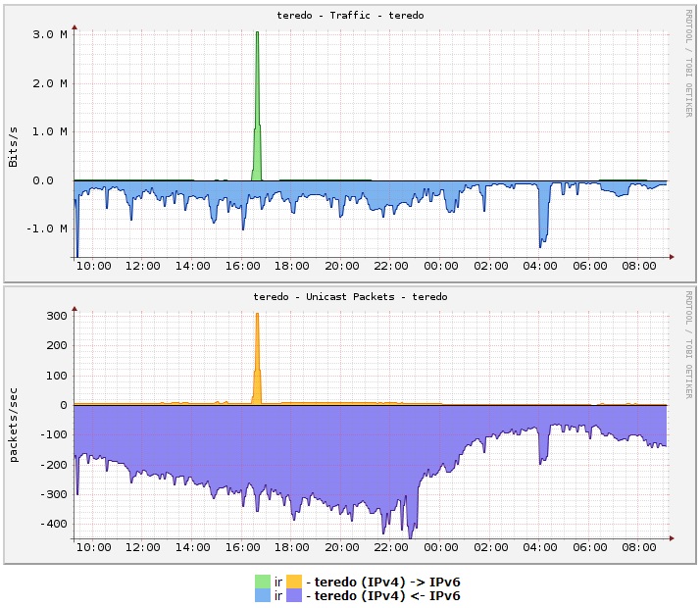
Task: Click the '2.0 M' y-axis value
Action: coord(50,83)
